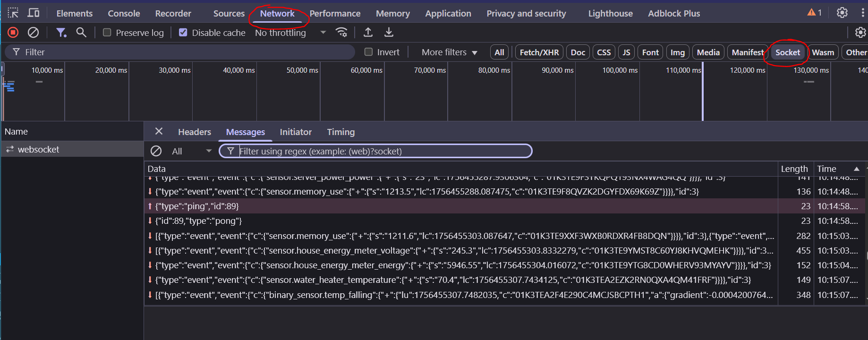Open network conditions wifi icon
This screenshot has height=340, width=868.
pos(341,33)
